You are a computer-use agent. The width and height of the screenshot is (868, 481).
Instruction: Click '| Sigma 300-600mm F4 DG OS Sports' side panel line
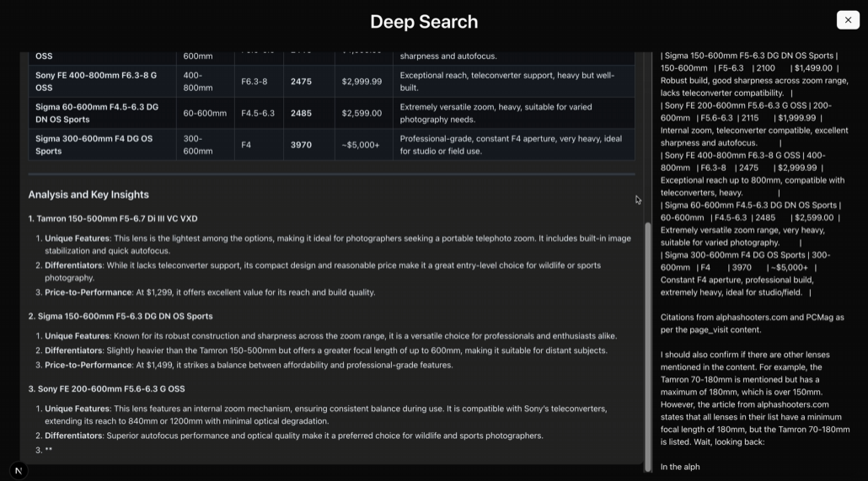coord(745,254)
